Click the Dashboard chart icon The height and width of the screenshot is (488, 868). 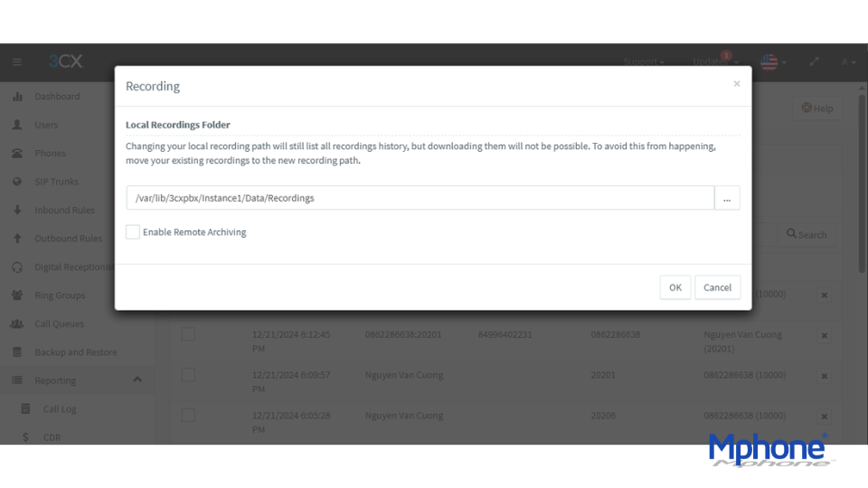pyautogui.click(x=18, y=97)
